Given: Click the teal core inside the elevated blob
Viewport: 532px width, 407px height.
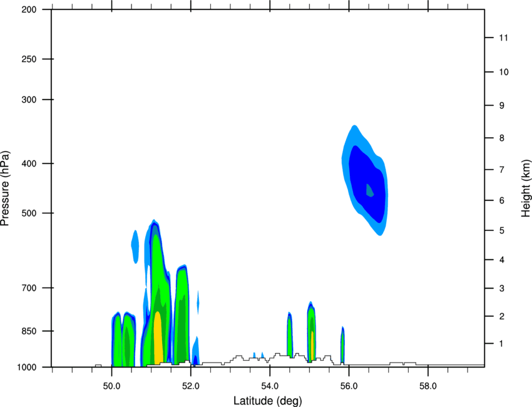Looking at the screenshot, I should tap(369, 190).
